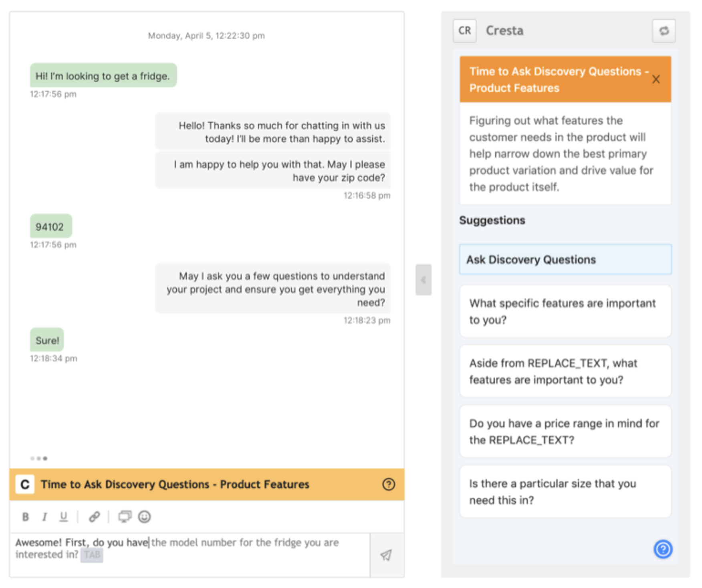702x588 pixels.
Task: Open the screen share monitor icon
Action: pyautogui.click(x=125, y=517)
